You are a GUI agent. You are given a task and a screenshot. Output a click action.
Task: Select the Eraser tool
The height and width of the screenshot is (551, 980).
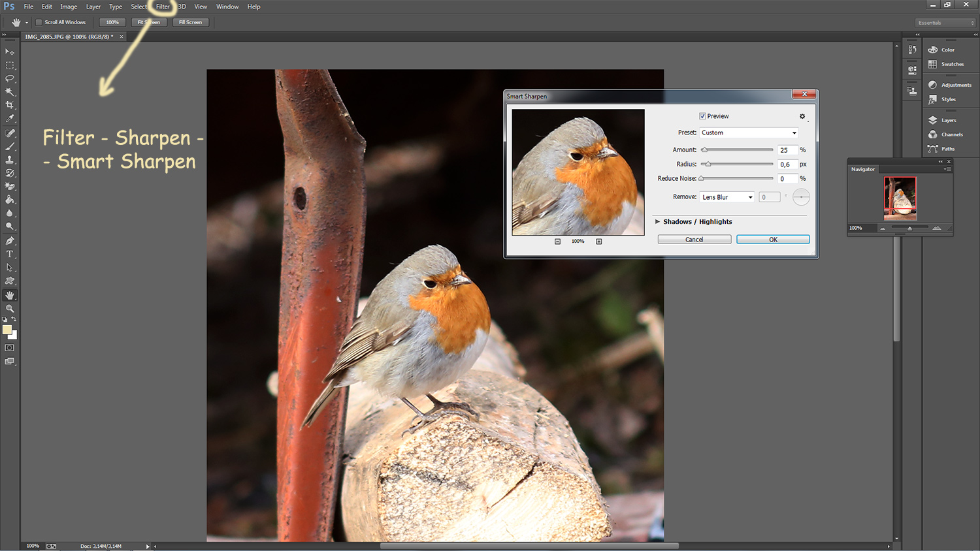click(x=10, y=187)
